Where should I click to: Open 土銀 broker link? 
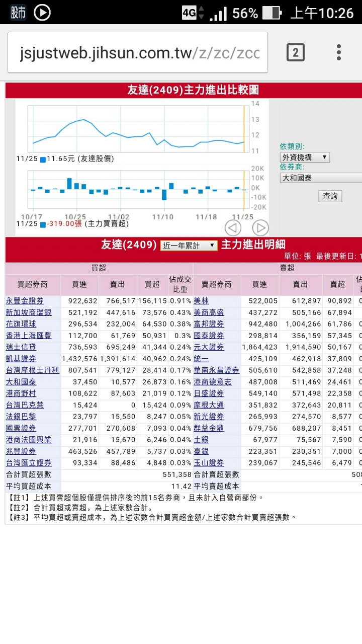(201, 440)
